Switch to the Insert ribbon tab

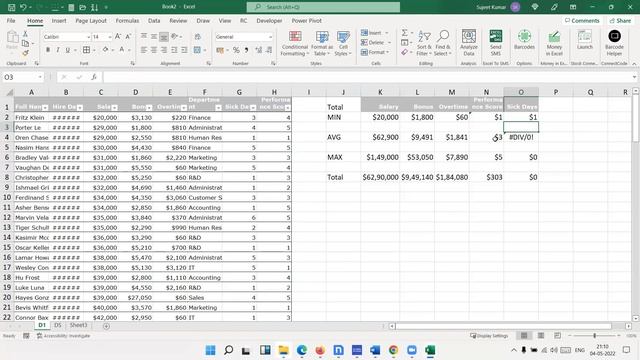(59, 20)
